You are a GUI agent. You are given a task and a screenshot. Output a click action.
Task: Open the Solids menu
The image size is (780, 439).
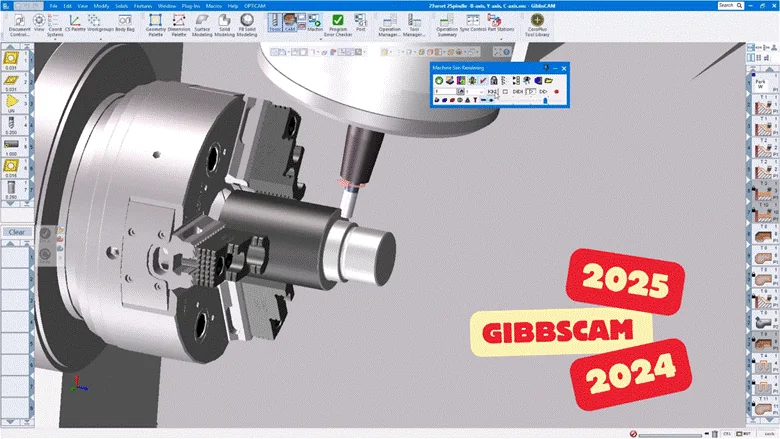point(121,6)
